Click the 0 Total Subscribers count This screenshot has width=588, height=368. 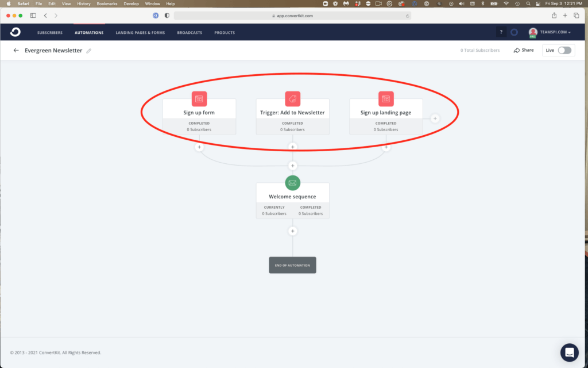(x=480, y=51)
